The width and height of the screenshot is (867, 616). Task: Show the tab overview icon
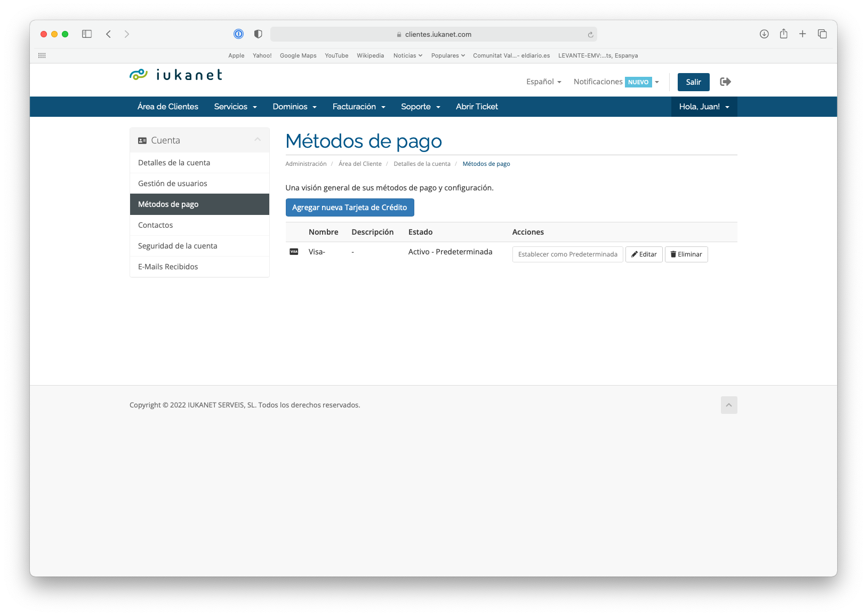click(822, 34)
